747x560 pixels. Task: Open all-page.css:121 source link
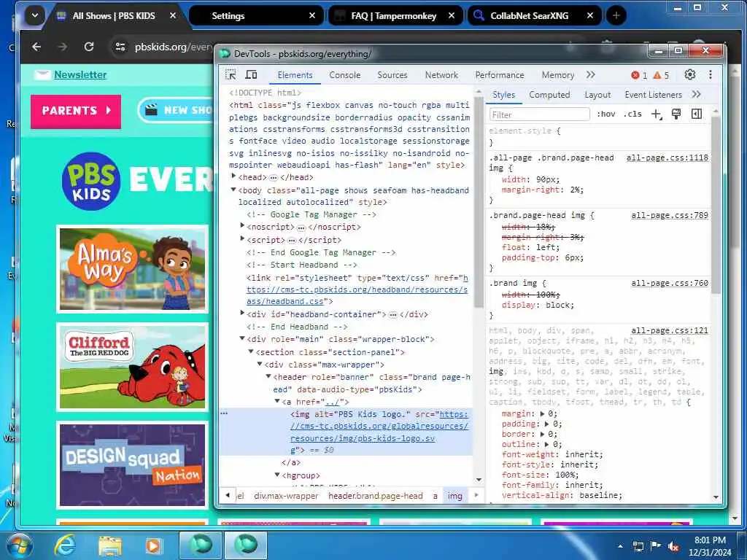tap(670, 330)
